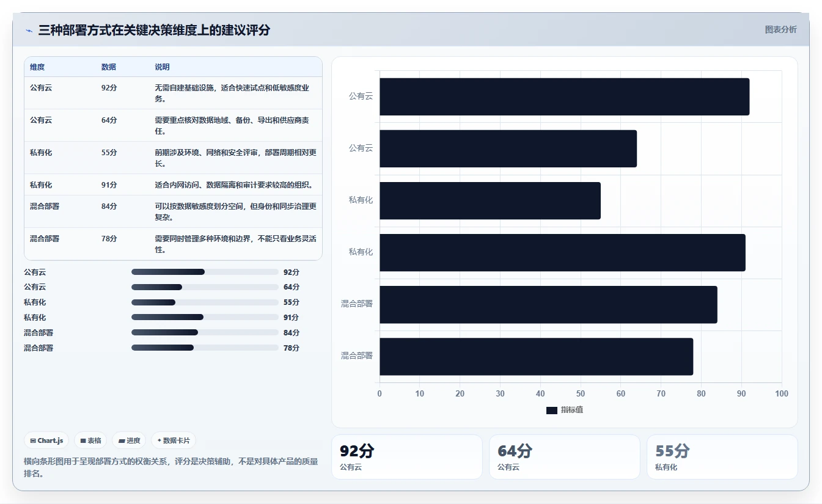Click the small icon in the Chart.js chip
Screen dimensions: 822x504
click(33, 440)
